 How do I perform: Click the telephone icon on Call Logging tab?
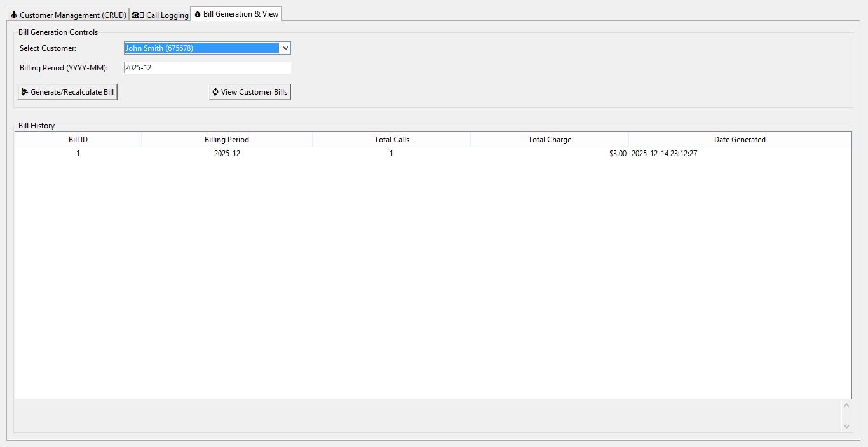pos(136,15)
